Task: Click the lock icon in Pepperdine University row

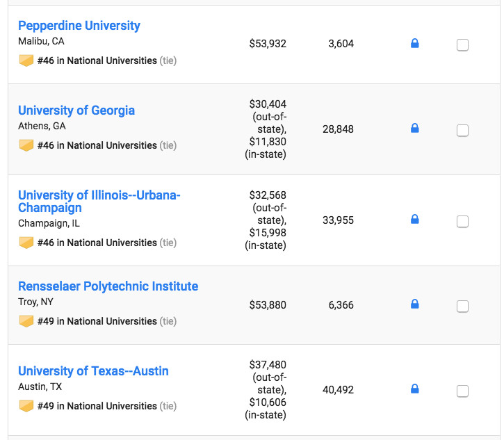Action: click(415, 44)
